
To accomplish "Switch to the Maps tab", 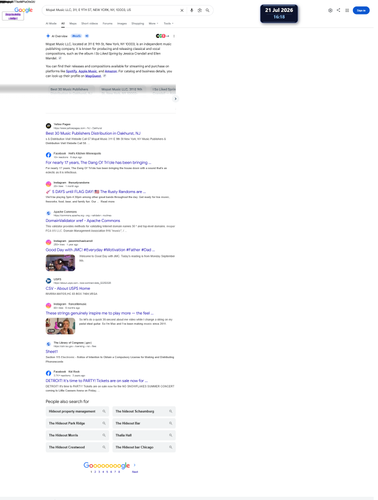I will [73, 23].
